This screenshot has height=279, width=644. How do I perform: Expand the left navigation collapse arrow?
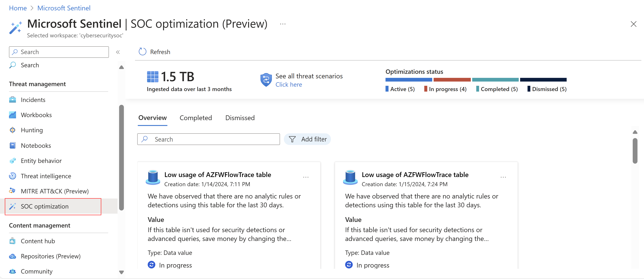point(118,52)
